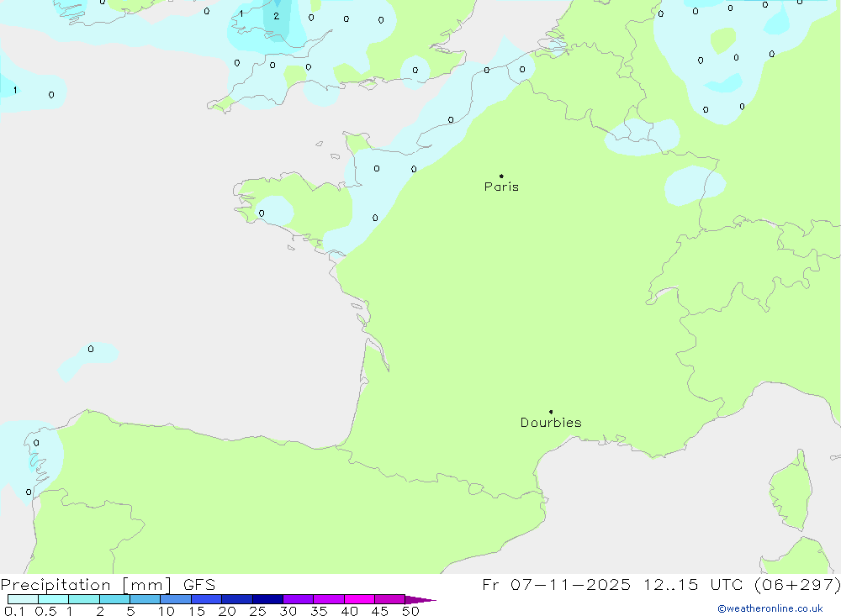The width and height of the screenshot is (841, 616).
Task: Click the Paris city marker dot
Action: pos(501,176)
